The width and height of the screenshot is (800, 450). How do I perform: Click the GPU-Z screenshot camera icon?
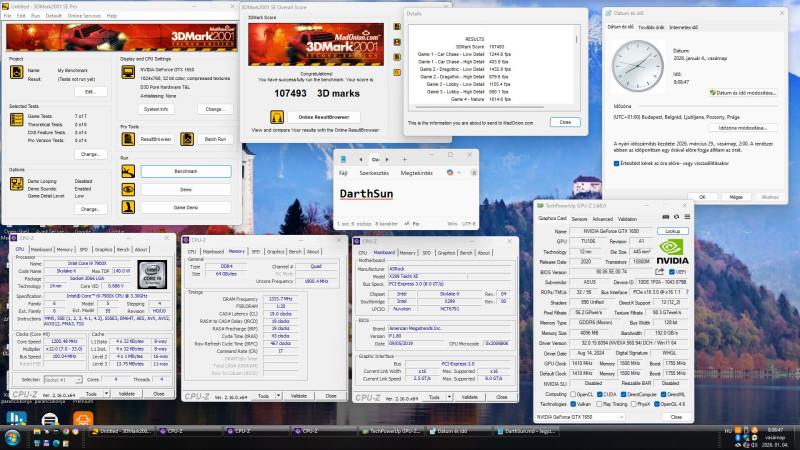tap(666, 217)
